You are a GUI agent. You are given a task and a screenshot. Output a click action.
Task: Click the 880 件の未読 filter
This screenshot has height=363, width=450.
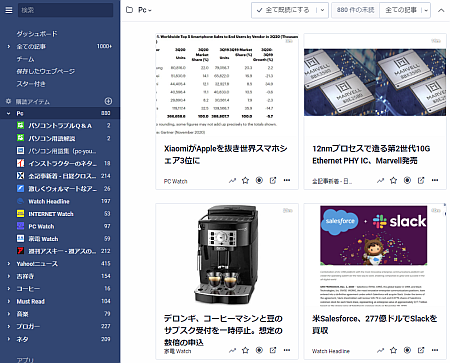355,10
